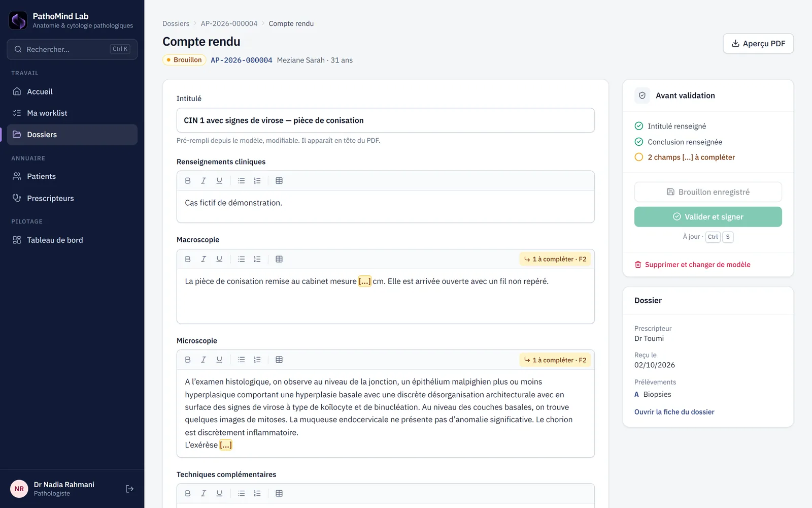Insert table in Microscopie editor
The height and width of the screenshot is (508, 812).
[279, 360]
